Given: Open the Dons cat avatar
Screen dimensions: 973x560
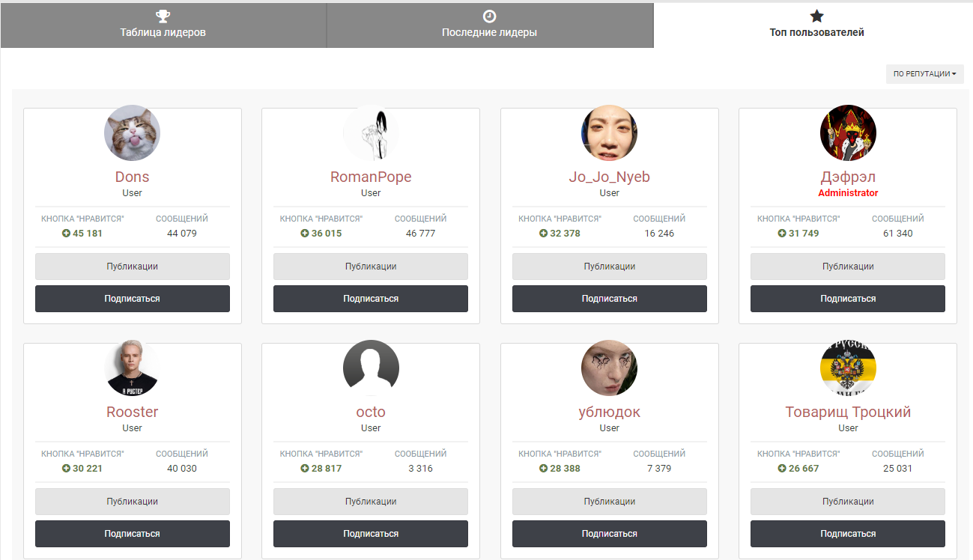Looking at the screenshot, I should tap(132, 133).
